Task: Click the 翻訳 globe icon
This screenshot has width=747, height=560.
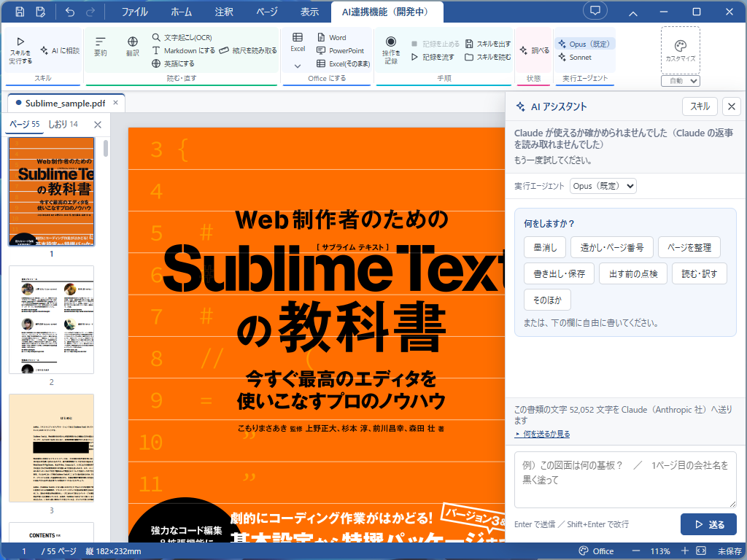Action: point(133,47)
